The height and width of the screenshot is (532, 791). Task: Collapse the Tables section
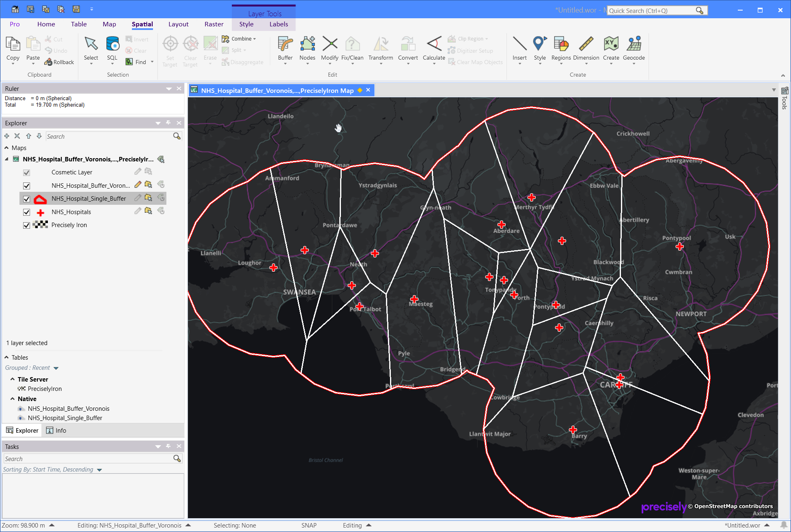(x=6, y=357)
